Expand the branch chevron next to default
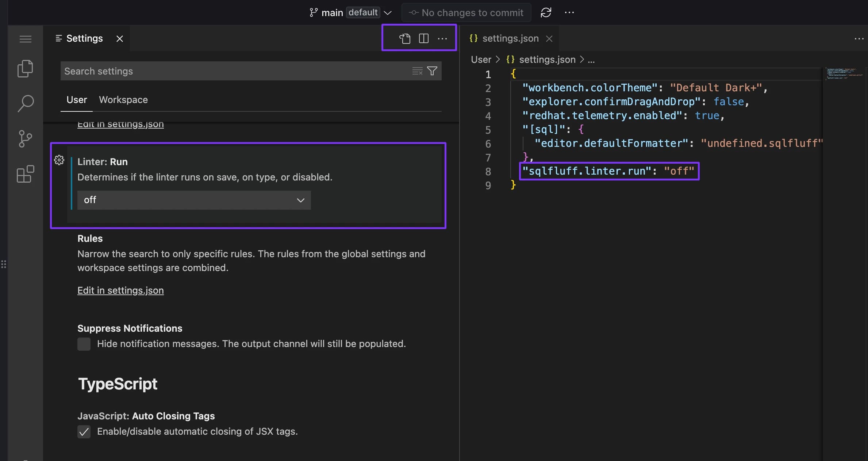Screen dimensions: 868x461 pos(388,13)
